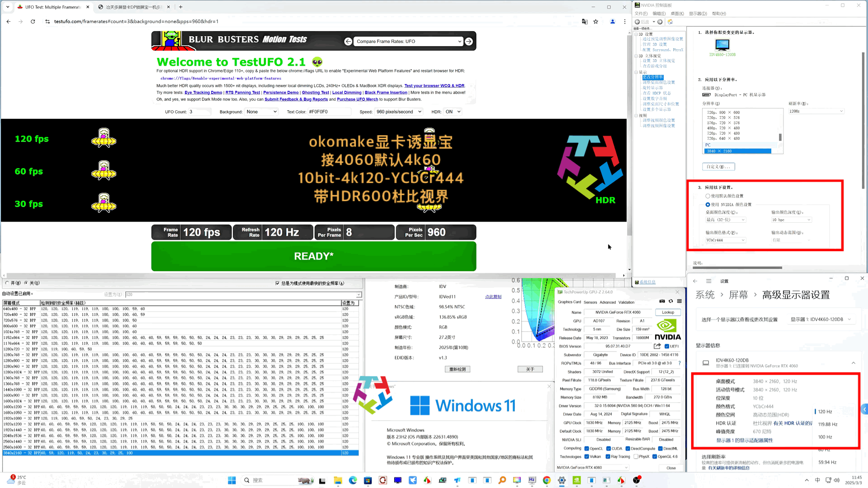Click TestUFO previous test arrow icon

(348, 41)
